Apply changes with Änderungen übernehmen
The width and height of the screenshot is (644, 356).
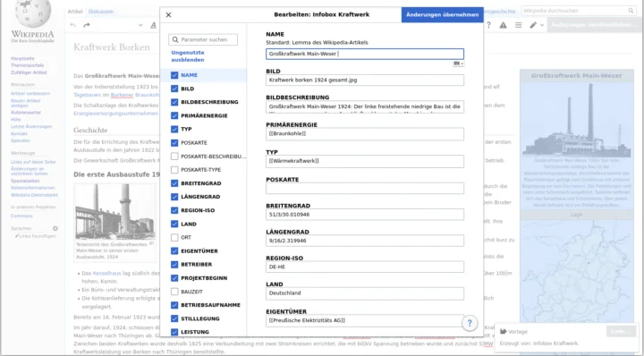tap(443, 15)
